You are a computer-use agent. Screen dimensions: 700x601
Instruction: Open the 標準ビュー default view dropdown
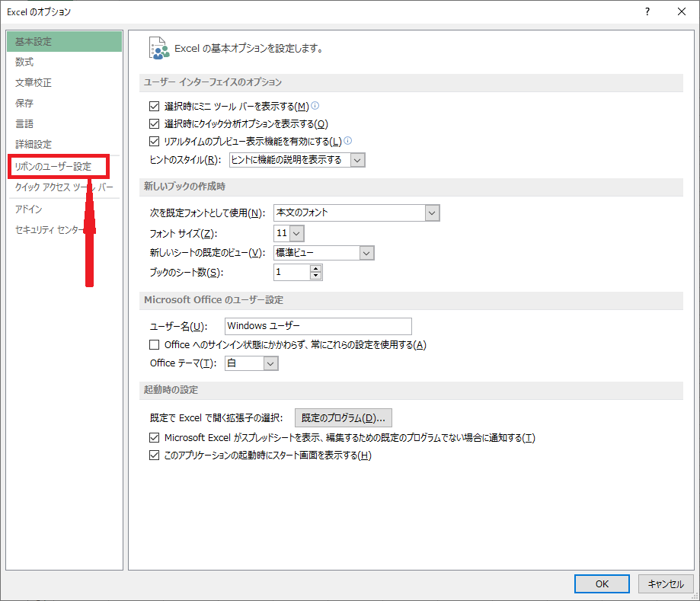pos(366,253)
